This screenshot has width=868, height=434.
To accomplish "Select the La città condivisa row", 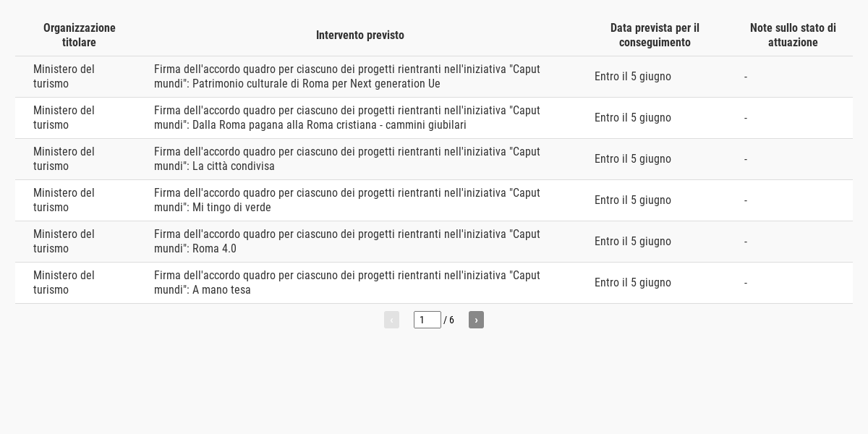I will (x=434, y=159).
